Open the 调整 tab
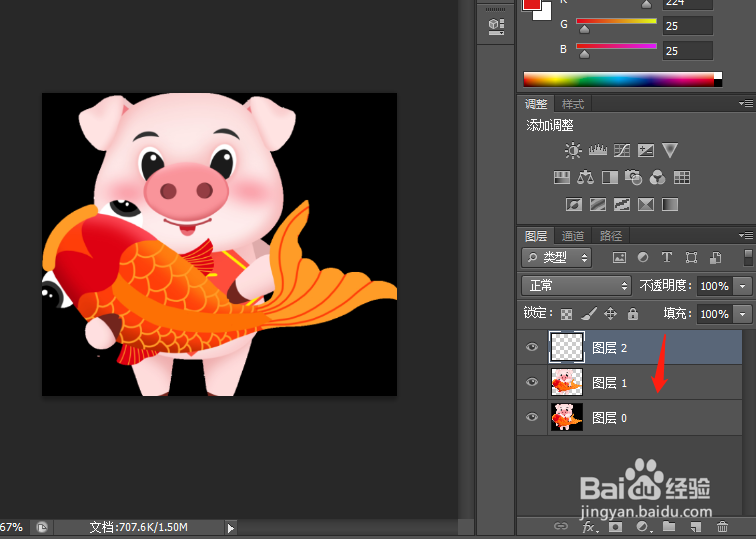The image size is (756, 539). pos(536,104)
